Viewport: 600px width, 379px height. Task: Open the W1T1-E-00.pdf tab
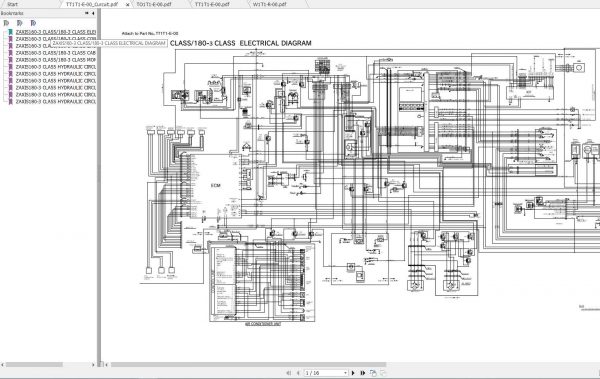[269, 4]
